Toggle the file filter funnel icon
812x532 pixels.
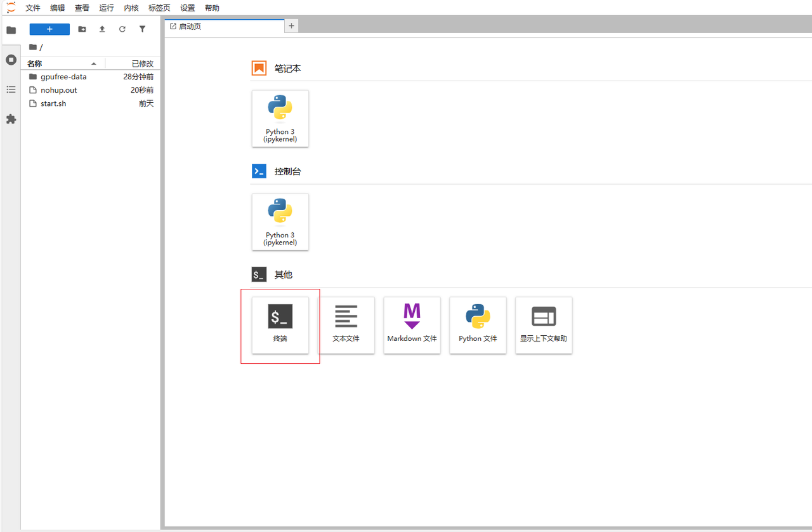coord(142,29)
